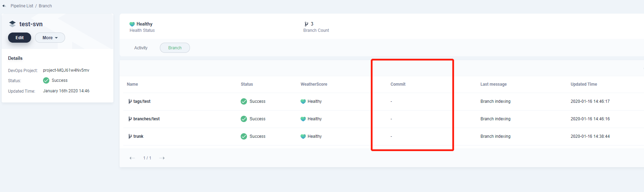Click the Healthy text in tags/test row
The image size is (644, 192).
point(314,101)
